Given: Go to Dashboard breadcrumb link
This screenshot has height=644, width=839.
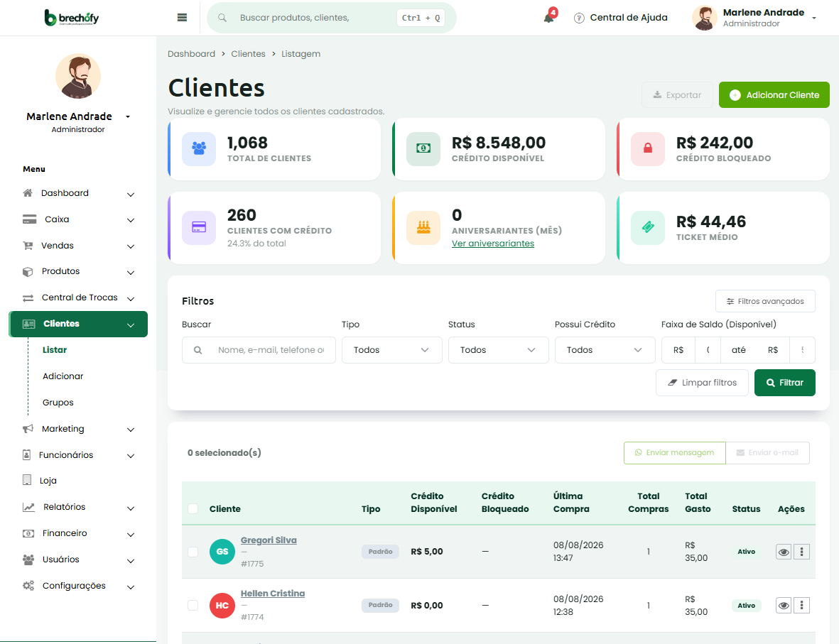Looking at the screenshot, I should pos(192,54).
